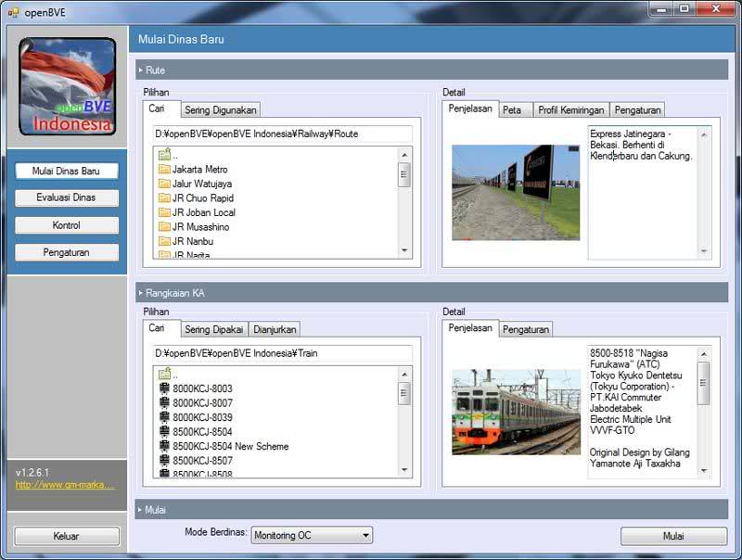Click the openBVE title bar app icon
742x560 pixels.
click(13, 12)
